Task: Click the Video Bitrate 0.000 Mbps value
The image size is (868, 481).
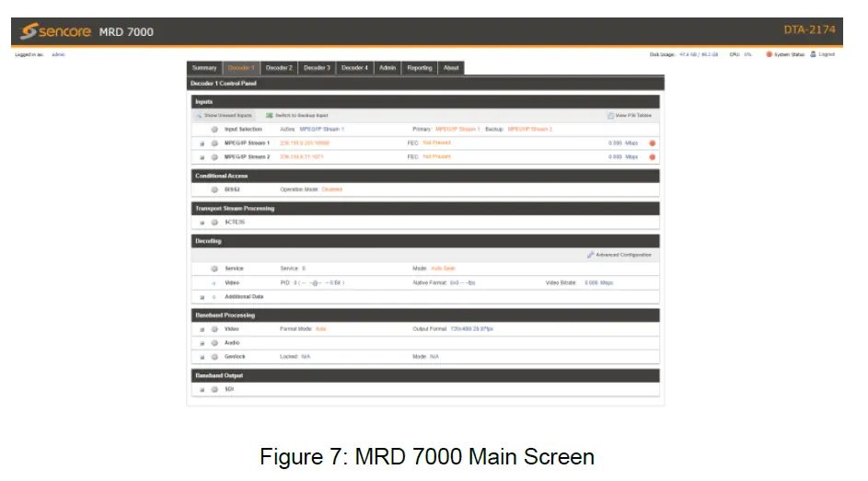Action: click(599, 283)
